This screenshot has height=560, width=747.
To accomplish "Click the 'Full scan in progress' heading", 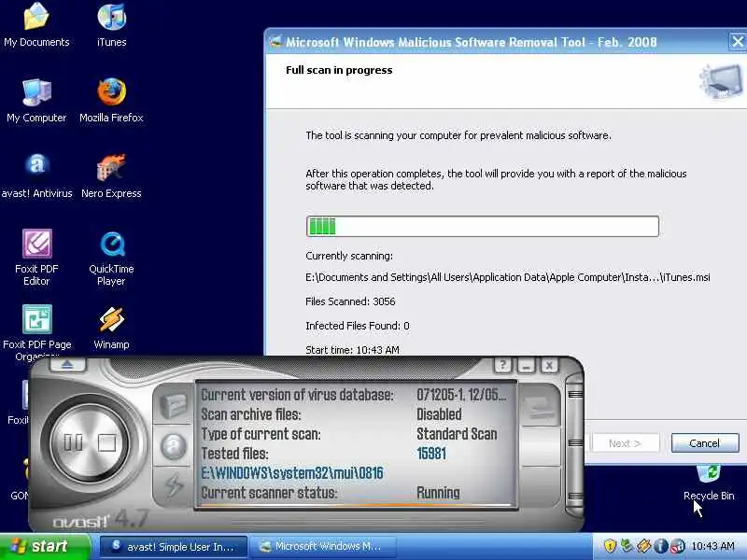I will (x=339, y=70).
